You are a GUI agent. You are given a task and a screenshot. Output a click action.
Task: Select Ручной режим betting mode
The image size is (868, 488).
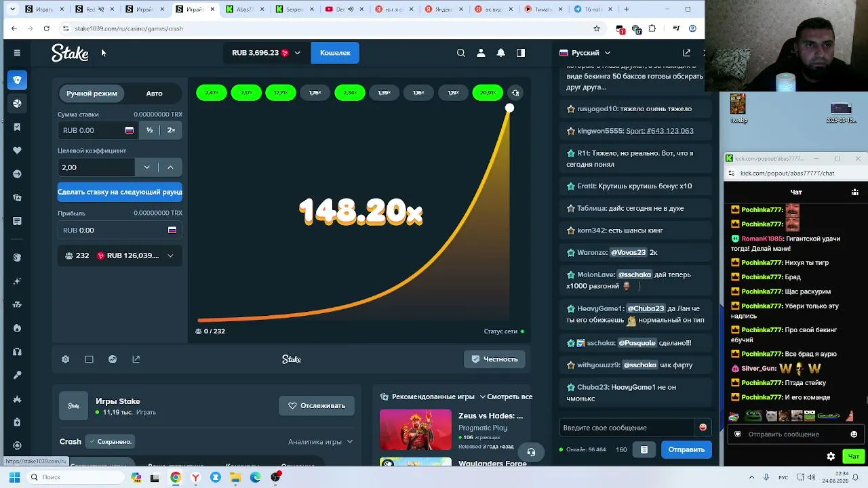click(92, 94)
